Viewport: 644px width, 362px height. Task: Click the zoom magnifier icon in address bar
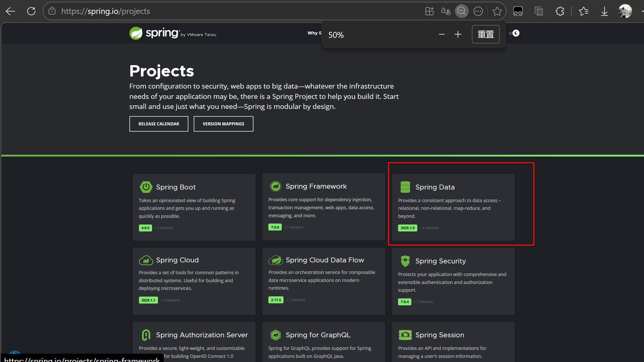[x=461, y=11]
